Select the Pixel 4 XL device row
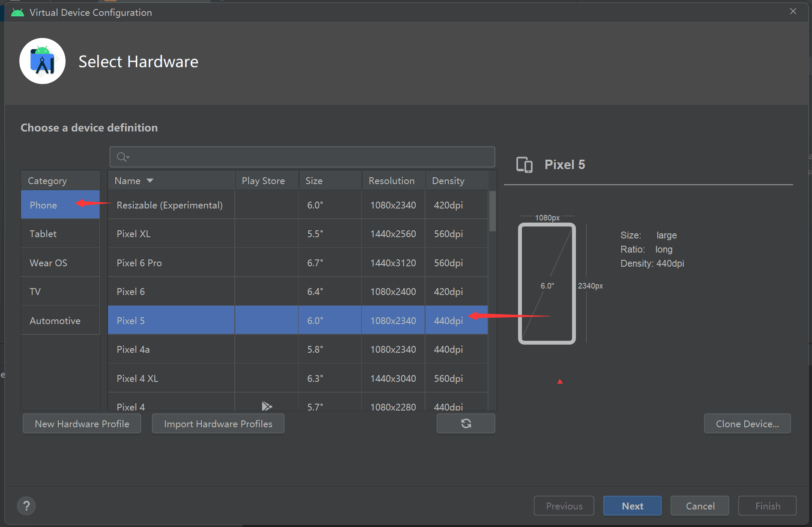This screenshot has height=527, width=812. pyautogui.click(x=298, y=378)
